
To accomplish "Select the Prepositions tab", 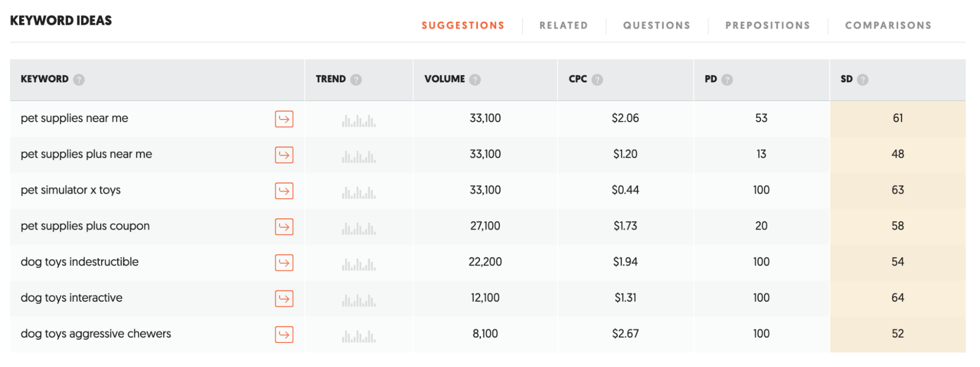I will (767, 26).
